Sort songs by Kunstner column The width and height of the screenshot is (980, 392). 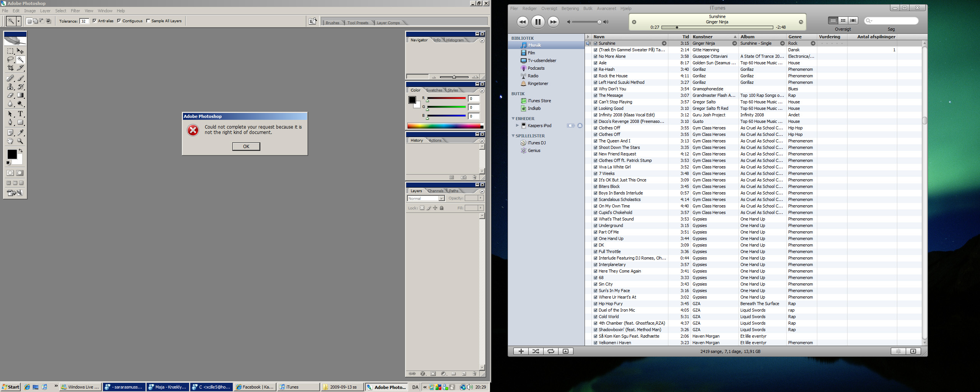[x=714, y=37]
